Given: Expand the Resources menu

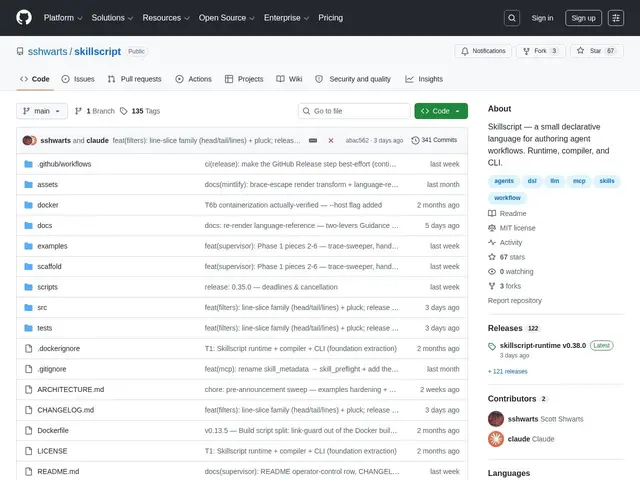Looking at the screenshot, I should [x=166, y=18].
